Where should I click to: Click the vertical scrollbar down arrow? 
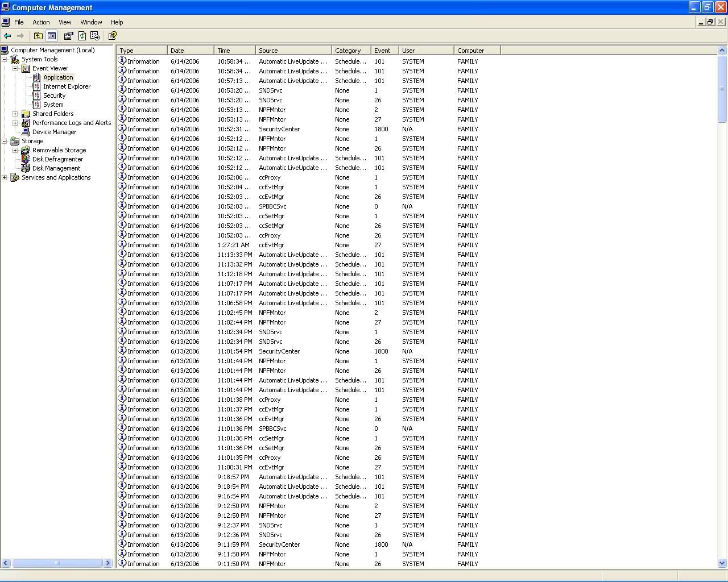click(722, 563)
